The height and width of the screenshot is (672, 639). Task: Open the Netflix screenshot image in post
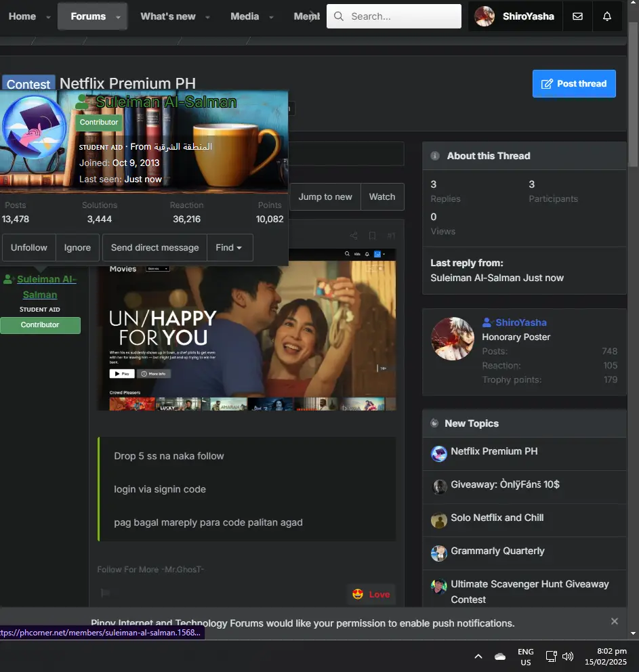point(247,329)
